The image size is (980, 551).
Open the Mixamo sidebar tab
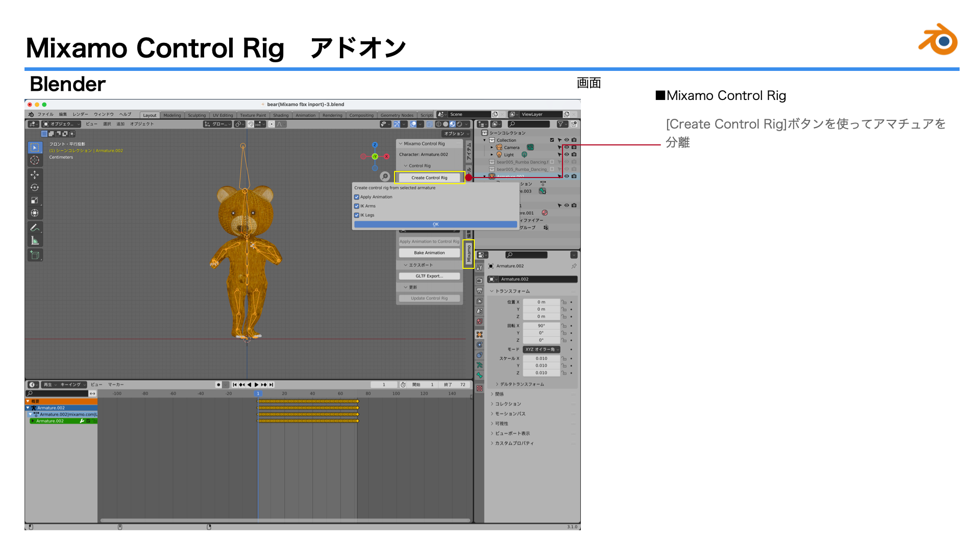469,254
